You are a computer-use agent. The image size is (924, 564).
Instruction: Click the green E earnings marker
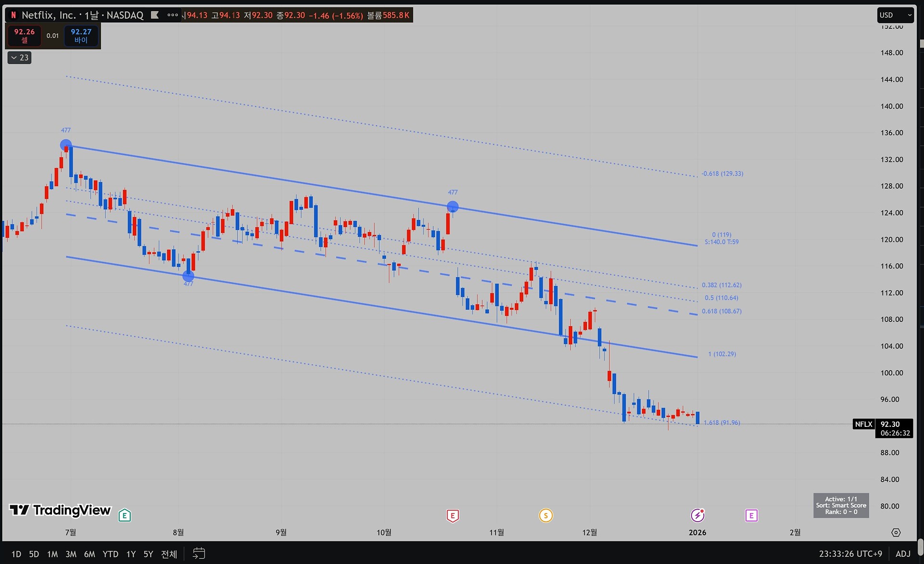125,515
